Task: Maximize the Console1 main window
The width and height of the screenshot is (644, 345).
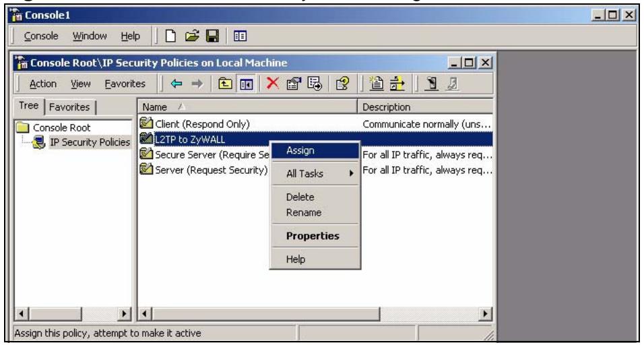Action: (613, 15)
